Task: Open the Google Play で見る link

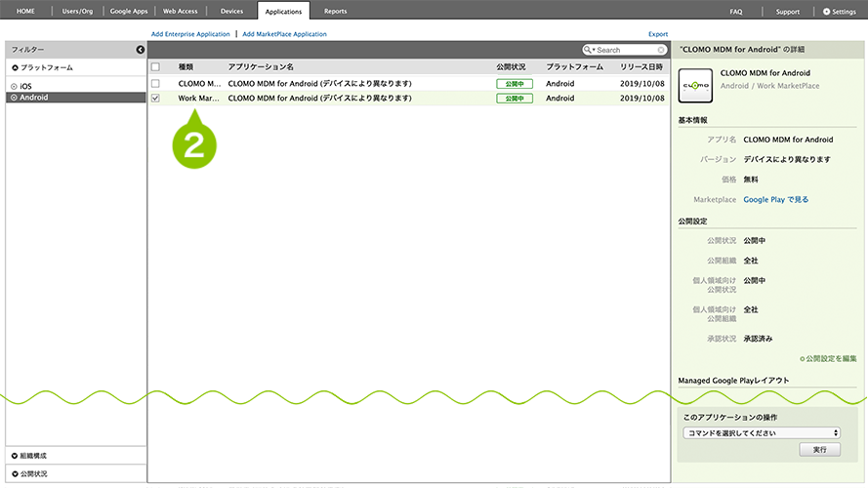Action: [775, 200]
